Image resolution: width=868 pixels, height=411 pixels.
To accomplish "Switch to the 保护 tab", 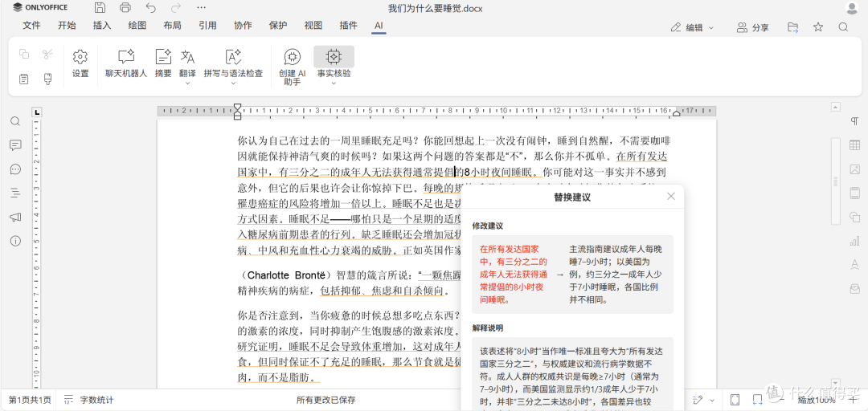I will tap(278, 26).
